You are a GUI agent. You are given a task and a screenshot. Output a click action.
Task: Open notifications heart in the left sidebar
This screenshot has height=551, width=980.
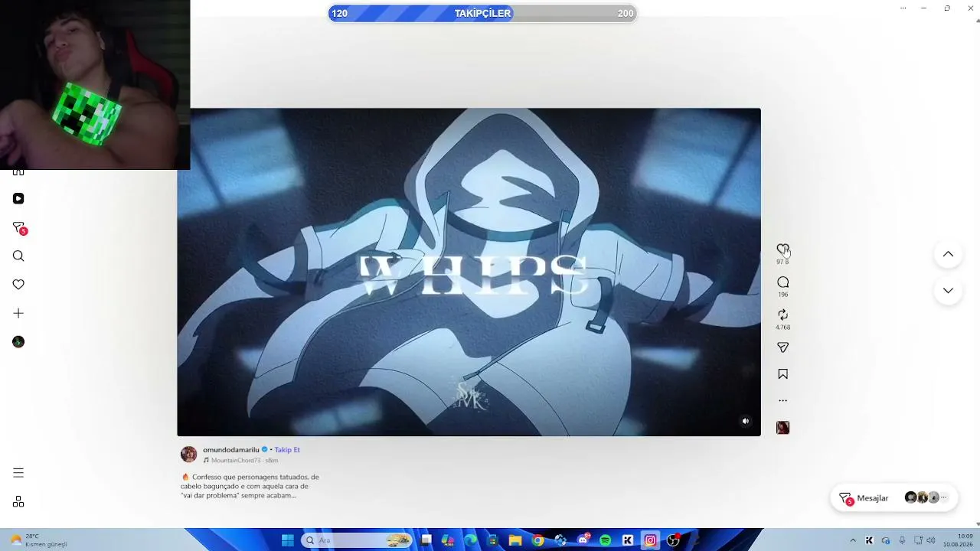(x=18, y=285)
